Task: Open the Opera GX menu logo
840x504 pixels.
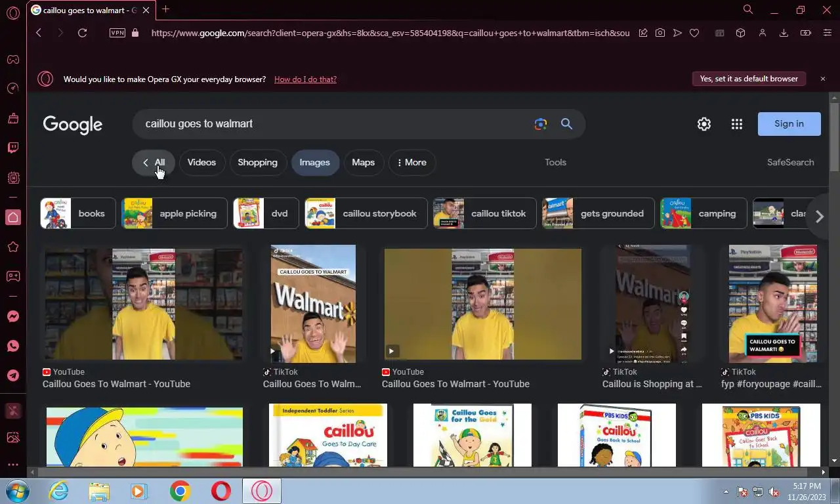Action: [12, 13]
